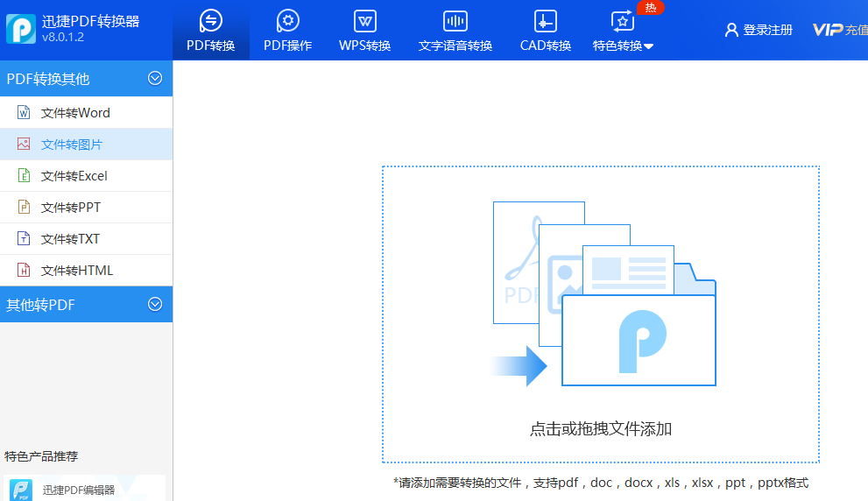This screenshot has width=868, height=501.
Task: Switch to the 文字语音转换 tab label
Action: [455, 46]
